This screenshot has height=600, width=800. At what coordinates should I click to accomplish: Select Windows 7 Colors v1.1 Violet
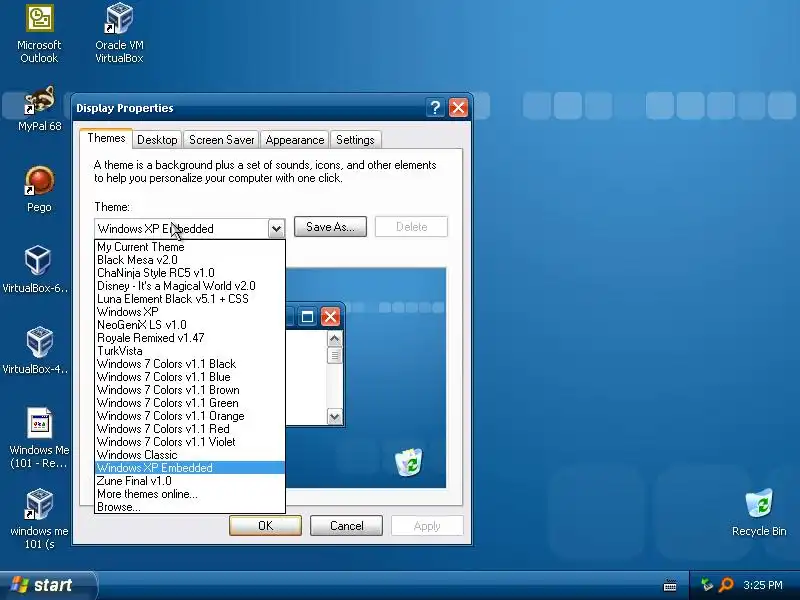[x=190, y=442]
